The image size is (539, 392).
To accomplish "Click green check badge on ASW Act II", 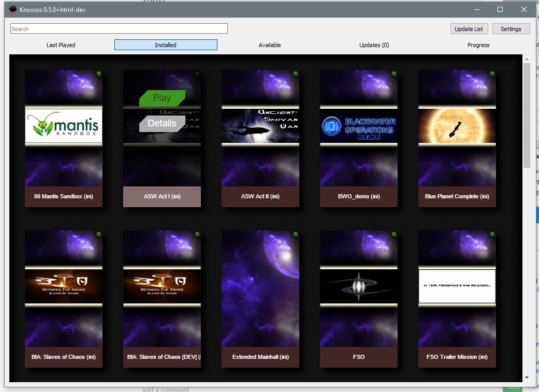I will (296, 74).
